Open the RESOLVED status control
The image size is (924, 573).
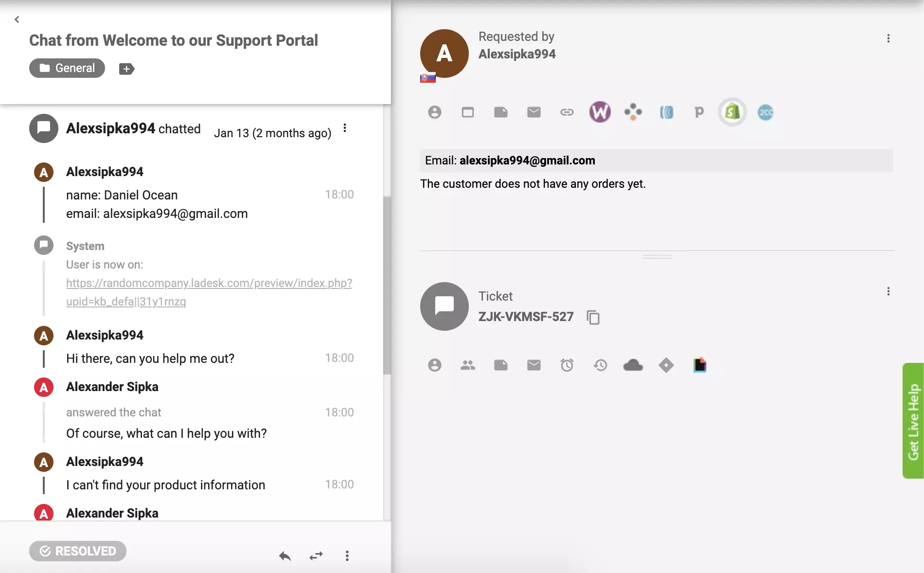pyautogui.click(x=77, y=551)
